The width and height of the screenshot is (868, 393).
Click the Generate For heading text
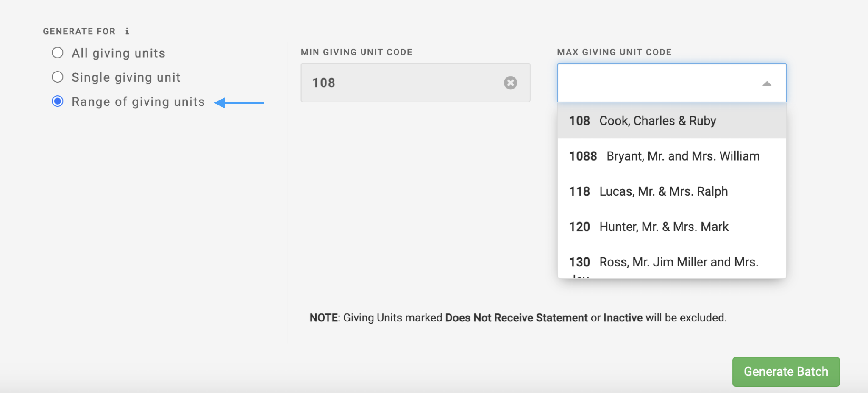coord(79,31)
